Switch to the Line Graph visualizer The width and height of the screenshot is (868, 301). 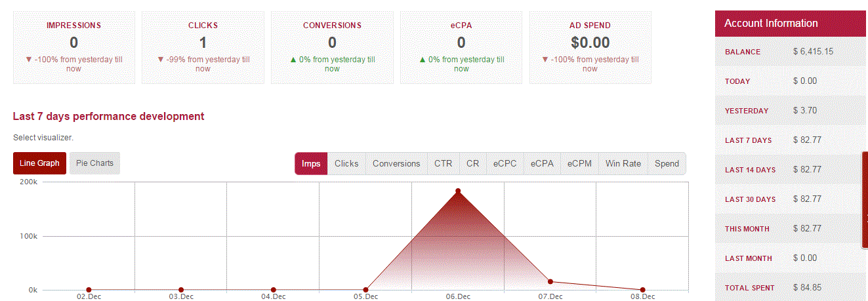[39, 163]
